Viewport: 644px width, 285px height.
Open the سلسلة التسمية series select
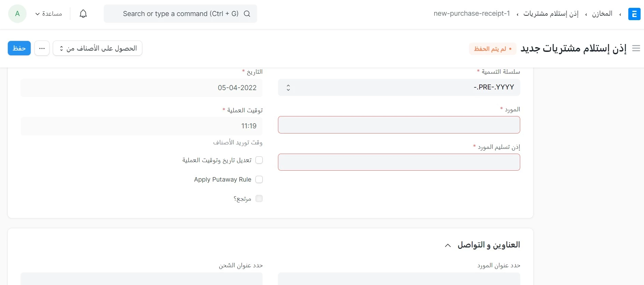399,87
